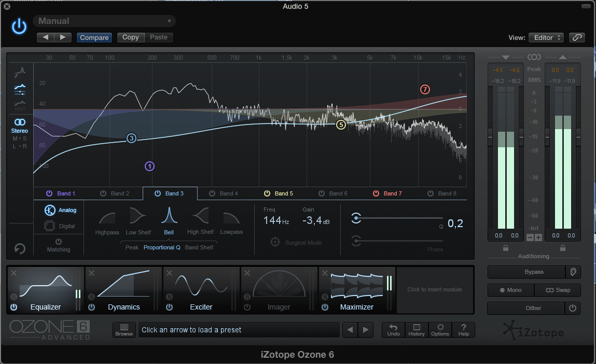
Task: Select the Proportional Q bell type
Action: pos(162,247)
